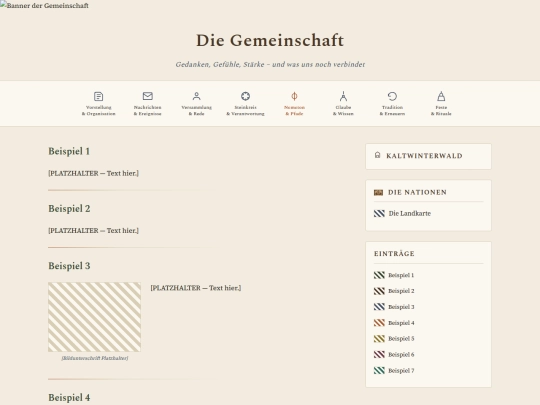
Task: Click the striped icon next to Die Landkarte
Action: pos(379,214)
